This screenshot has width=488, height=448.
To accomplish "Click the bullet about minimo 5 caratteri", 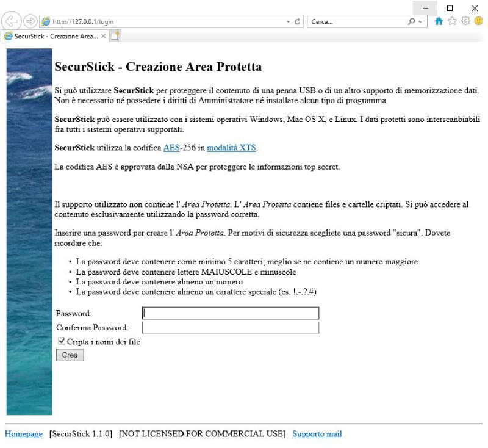I will 247,261.
